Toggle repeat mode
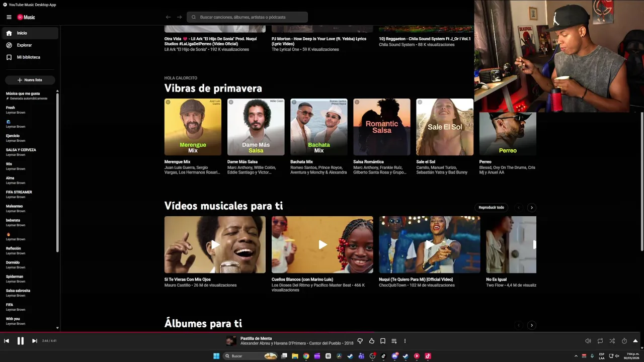 [600, 341]
